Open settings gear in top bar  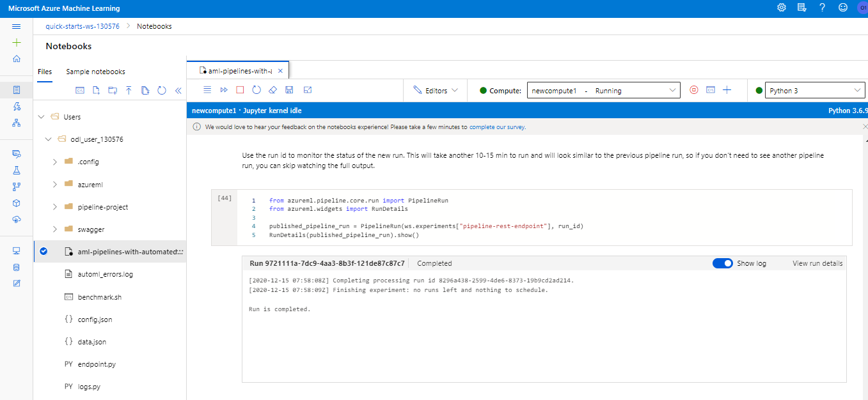(x=782, y=8)
